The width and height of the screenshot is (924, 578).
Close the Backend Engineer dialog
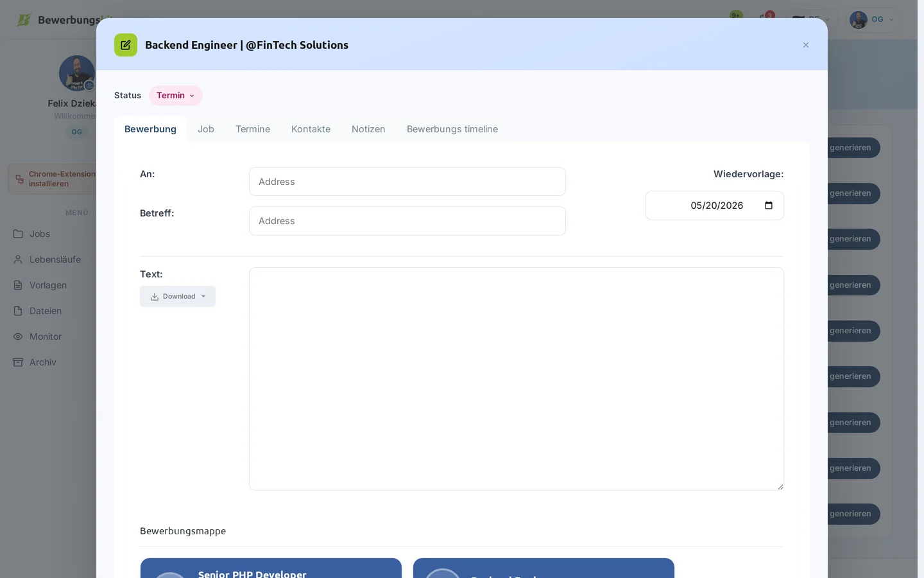coord(806,45)
